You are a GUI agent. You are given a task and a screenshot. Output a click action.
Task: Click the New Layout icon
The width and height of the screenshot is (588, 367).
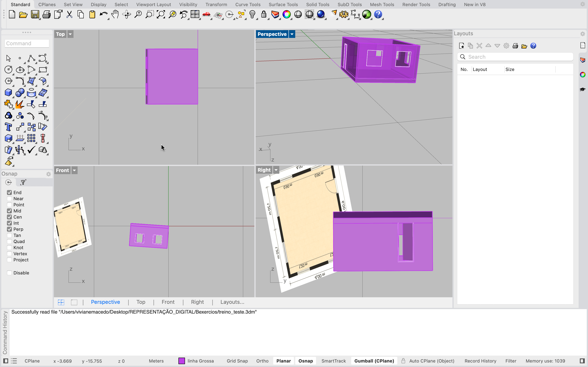click(461, 46)
